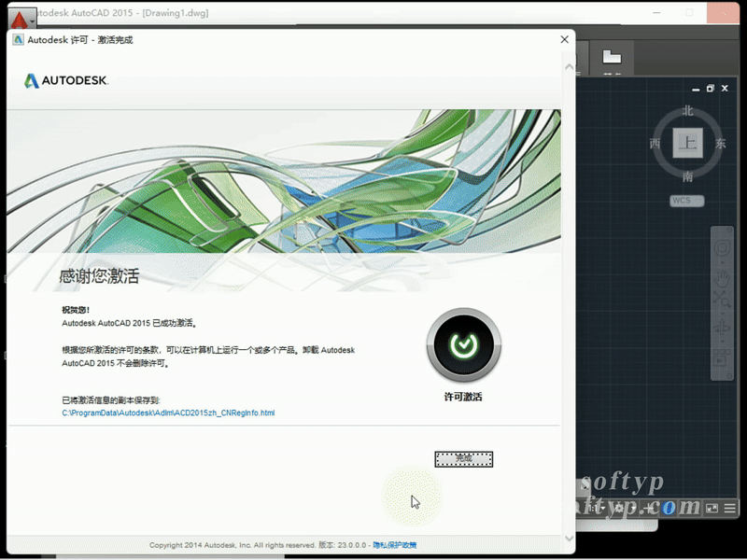Screen dimensions: 747x560
Task: Open status bar customization hamburger menu
Action: click(x=729, y=508)
